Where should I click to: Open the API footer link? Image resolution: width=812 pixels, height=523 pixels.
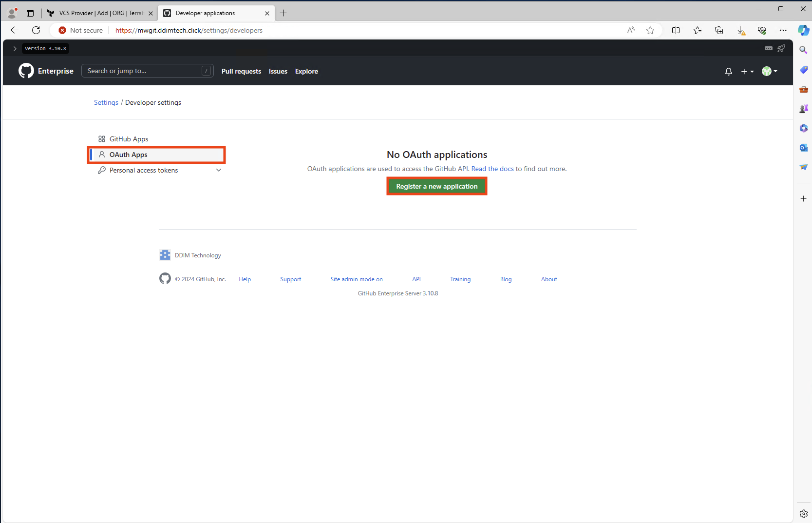tap(416, 279)
